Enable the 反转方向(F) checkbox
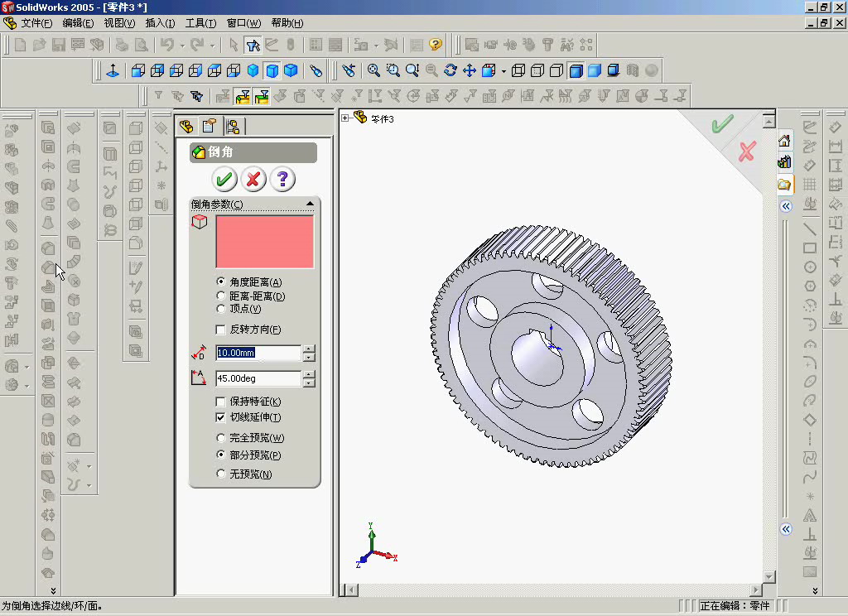 pyautogui.click(x=220, y=330)
